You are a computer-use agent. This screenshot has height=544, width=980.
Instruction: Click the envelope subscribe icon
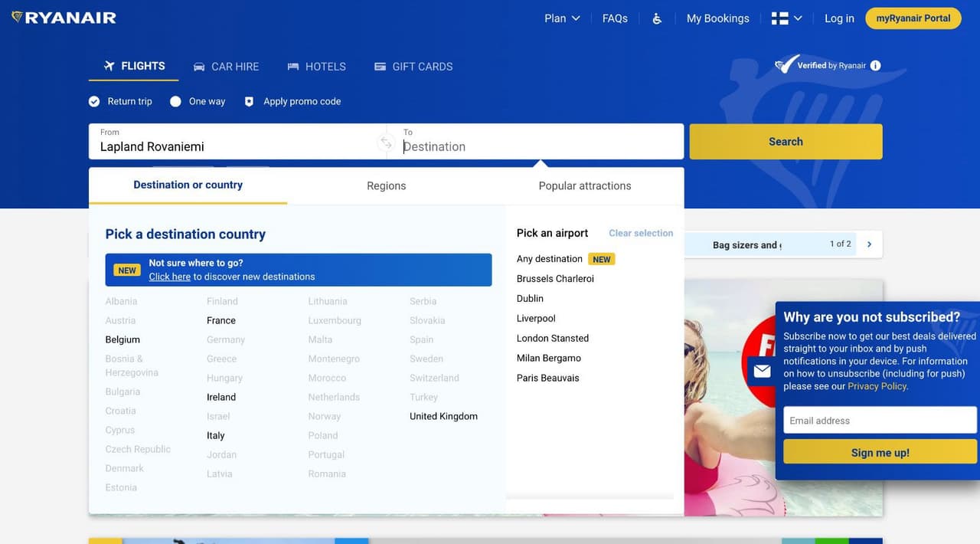[x=762, y=371]
